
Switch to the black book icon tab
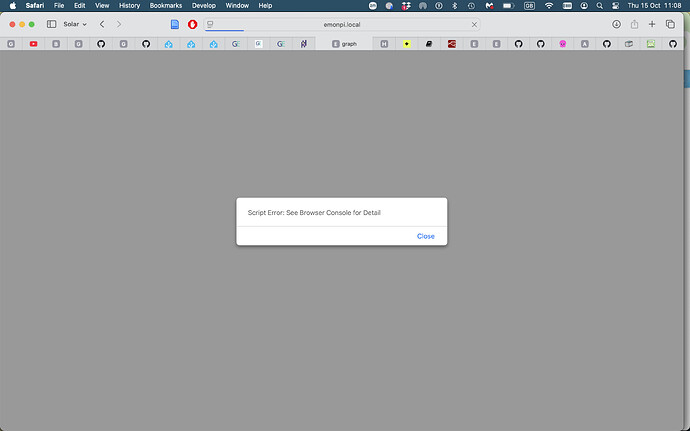point(429,44)
